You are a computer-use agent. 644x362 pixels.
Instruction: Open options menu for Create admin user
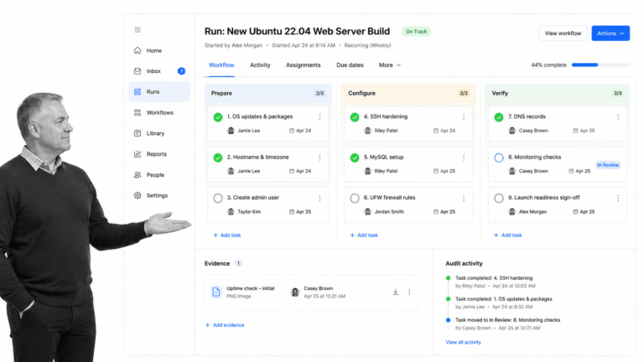click(x=319, y=199)
